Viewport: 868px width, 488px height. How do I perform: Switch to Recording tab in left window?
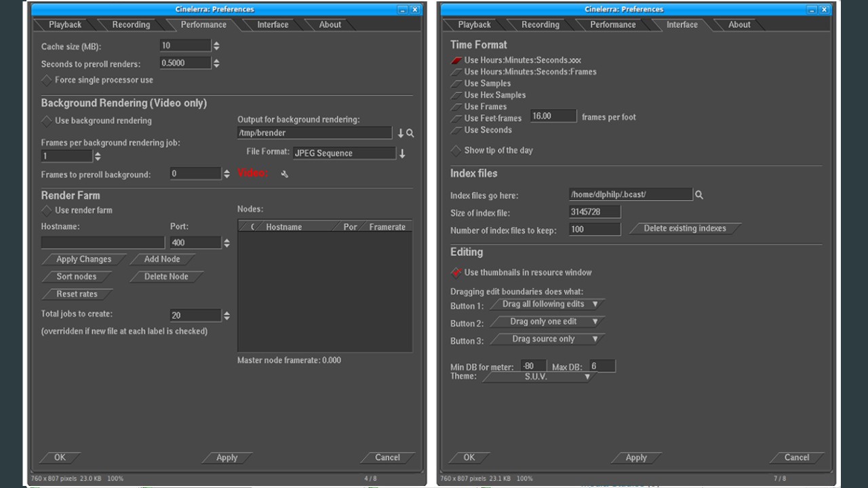point(131,24)
